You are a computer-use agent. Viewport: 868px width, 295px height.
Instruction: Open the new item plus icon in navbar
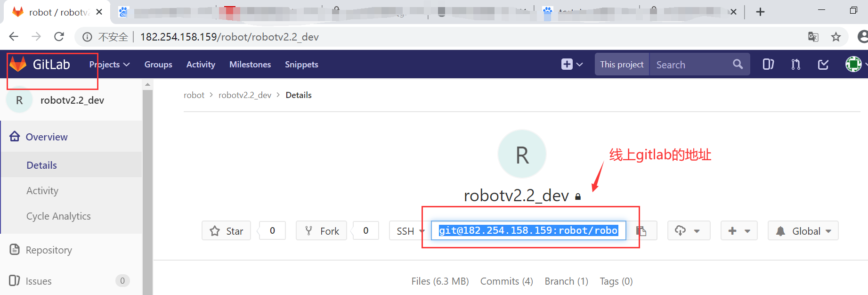572,64
